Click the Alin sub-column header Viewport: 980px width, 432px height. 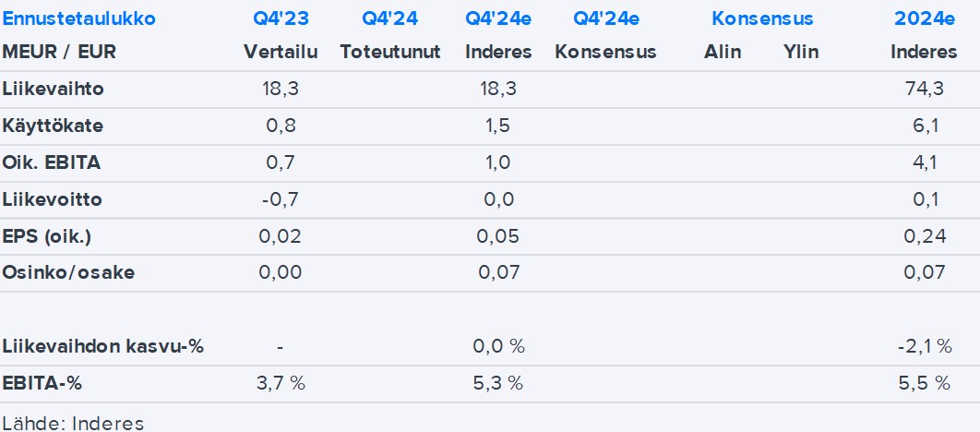click(x=723, y=52)
